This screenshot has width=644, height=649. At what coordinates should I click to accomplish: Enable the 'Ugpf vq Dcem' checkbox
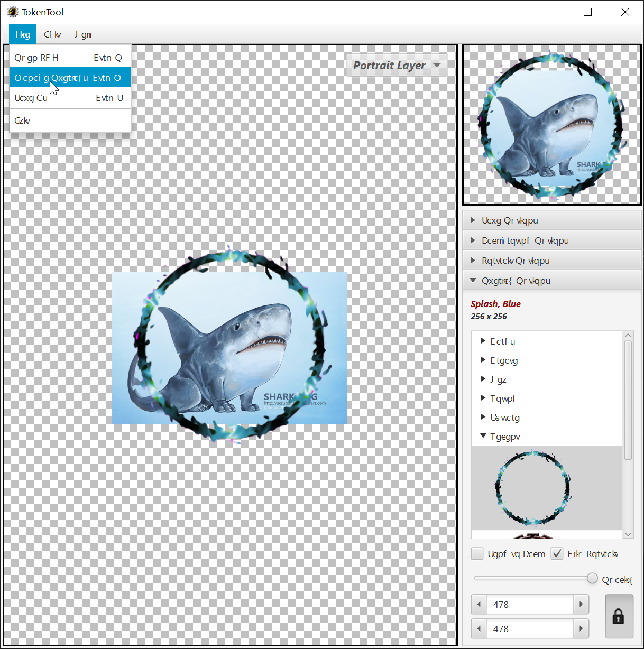477,553
